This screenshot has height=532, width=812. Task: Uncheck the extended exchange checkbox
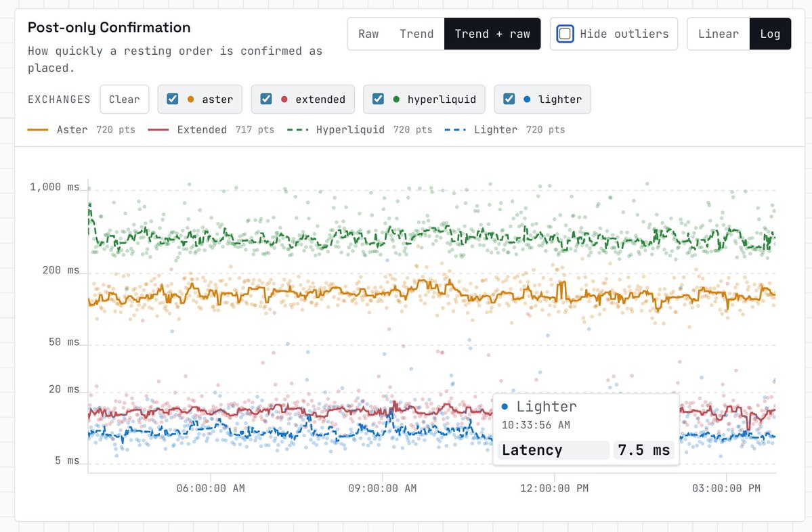point(266,99)
